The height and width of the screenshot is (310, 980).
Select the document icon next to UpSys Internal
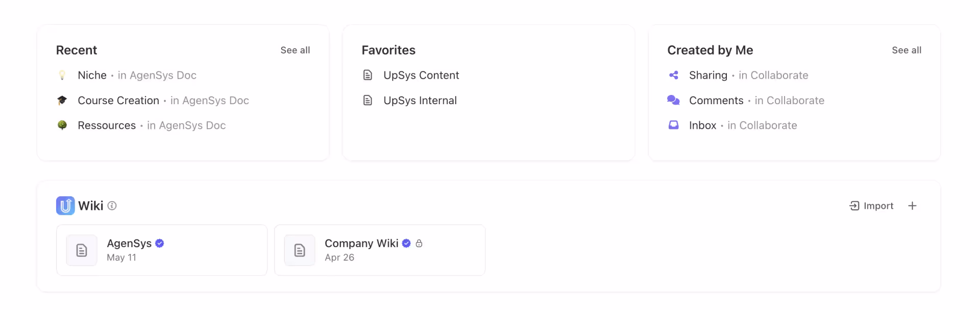pyautogui.click(x=369, y=100)
